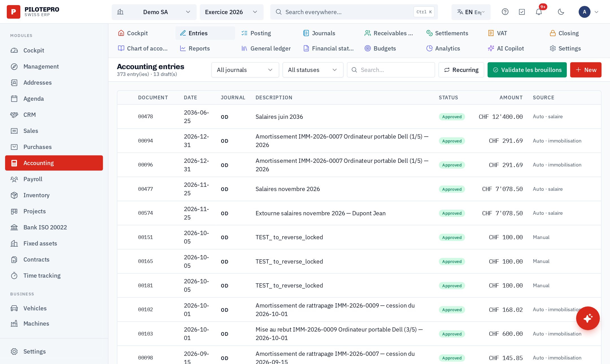Viewport: 610px width, 364px height.
Task: Open the Chart of accounts tab
Action: (143, 48)
